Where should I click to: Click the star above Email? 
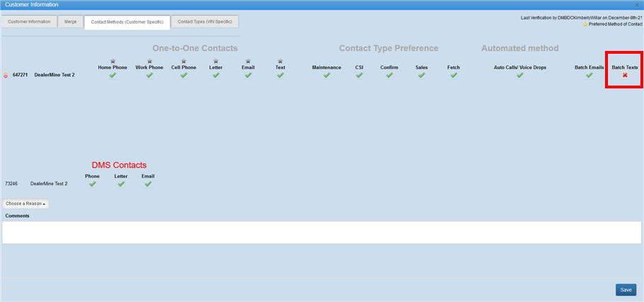click(248, 61)
